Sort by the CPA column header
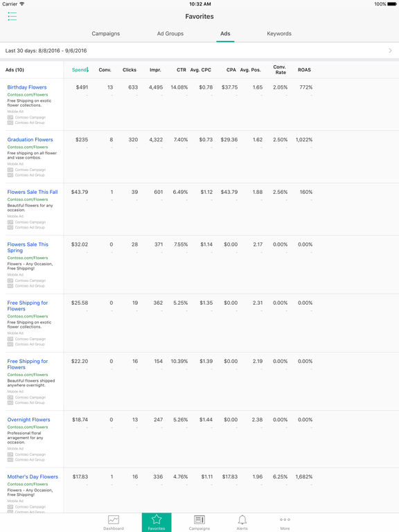Image resolution: width=399 pixels, height=532 pixels. click(x=231, y=70)
